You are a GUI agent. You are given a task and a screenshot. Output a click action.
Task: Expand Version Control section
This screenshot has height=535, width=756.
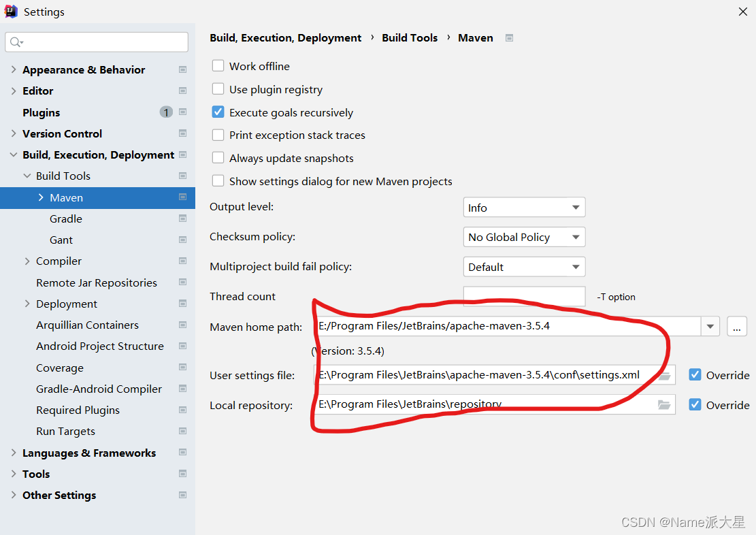(x=14, y=133)
